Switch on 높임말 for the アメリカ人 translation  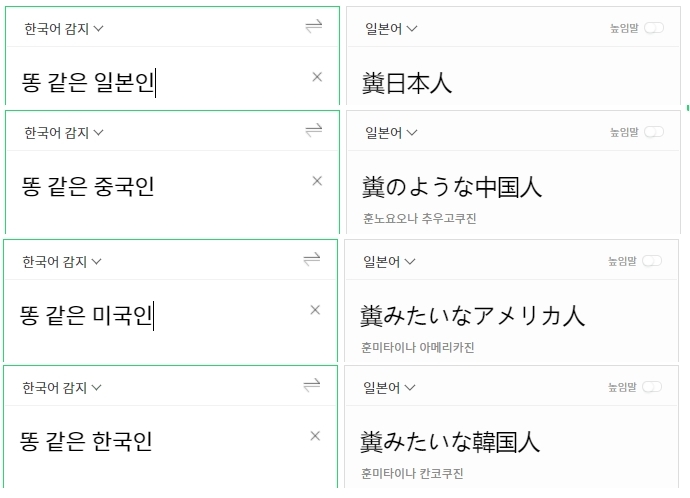click(652, 261)
